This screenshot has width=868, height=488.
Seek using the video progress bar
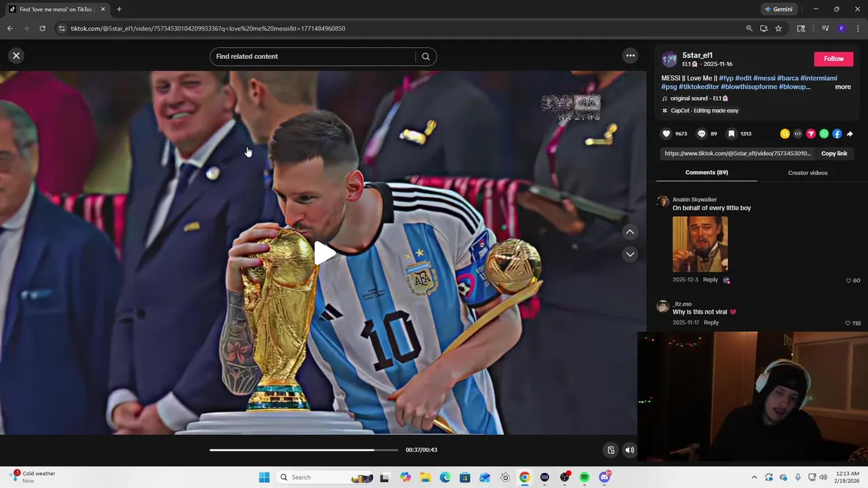[x=304, y=450]
